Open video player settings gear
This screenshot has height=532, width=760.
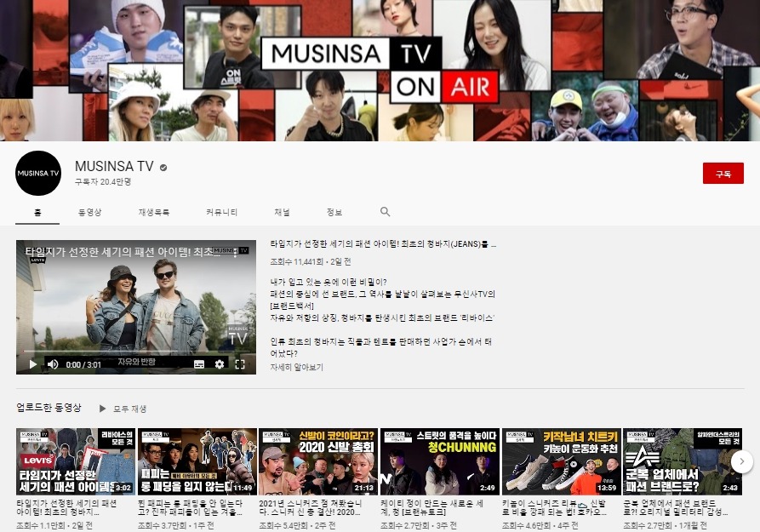(220, 364)
